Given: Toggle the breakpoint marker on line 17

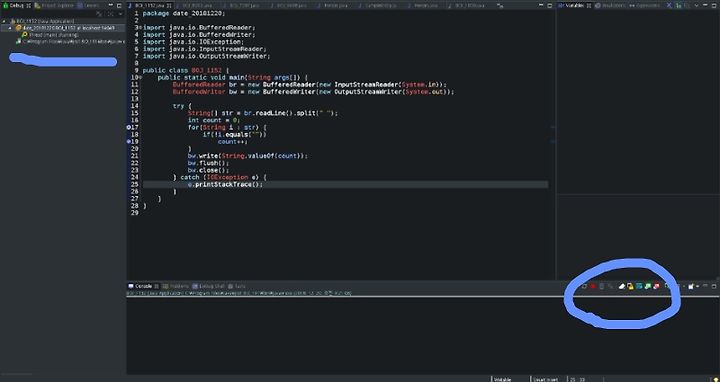Looking at the screenshot, I should click(129, 127).
